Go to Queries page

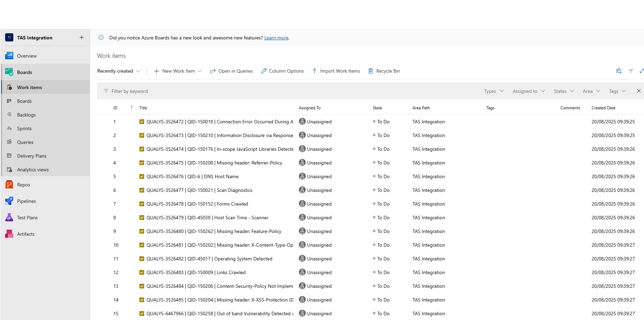46,142
